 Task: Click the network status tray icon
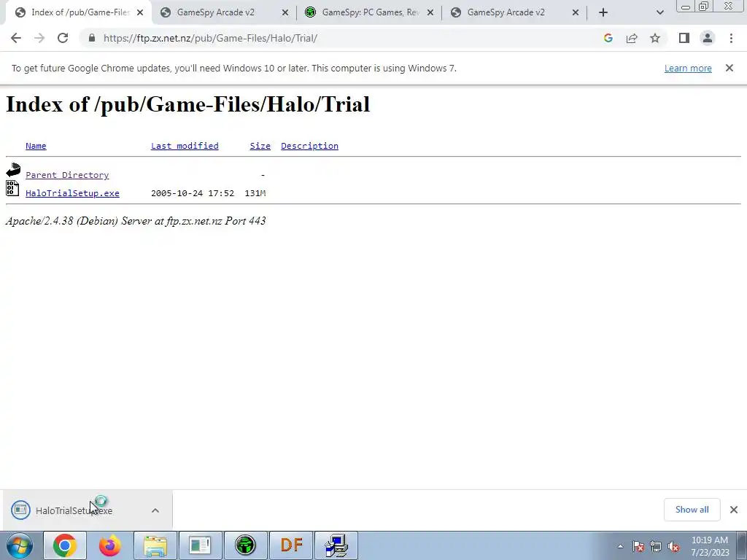pos(656,547)
